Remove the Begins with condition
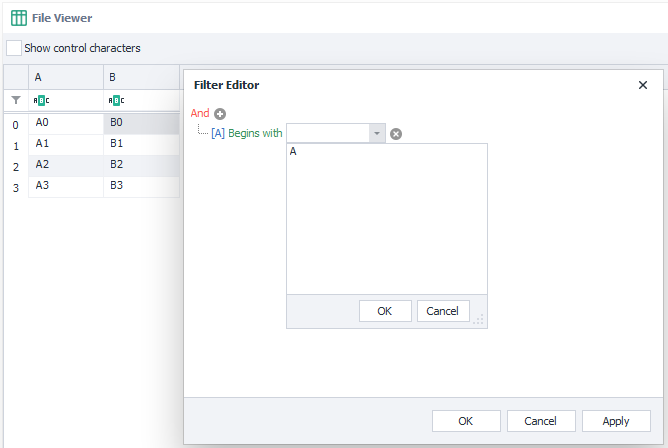This screenshot has width=668, height=448. (396, 134)
